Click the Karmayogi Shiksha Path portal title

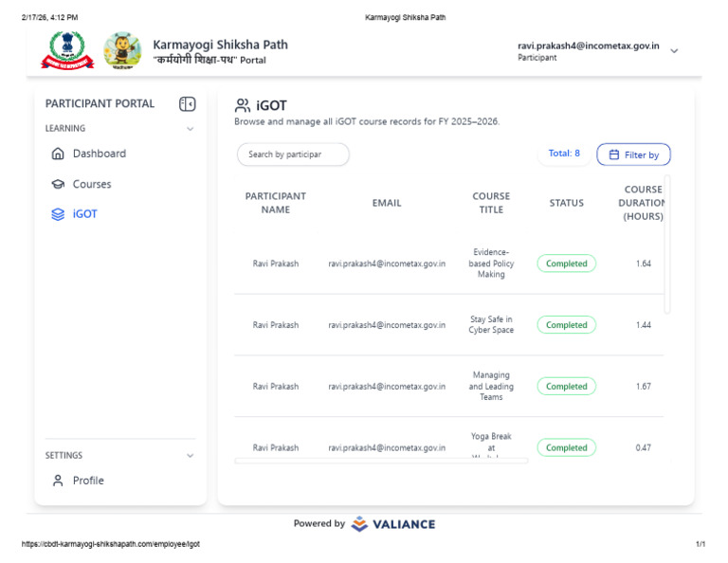coord(221,45)
